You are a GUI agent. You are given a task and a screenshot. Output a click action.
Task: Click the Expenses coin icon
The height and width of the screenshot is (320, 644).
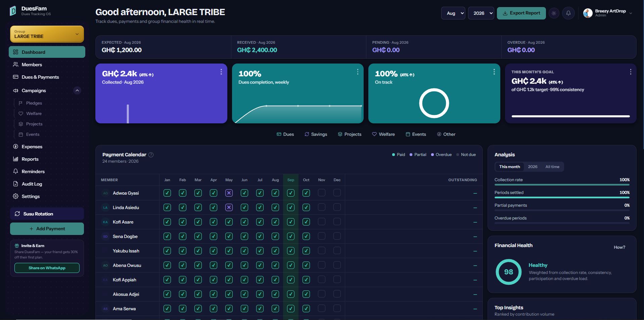(x=15, y=147)
